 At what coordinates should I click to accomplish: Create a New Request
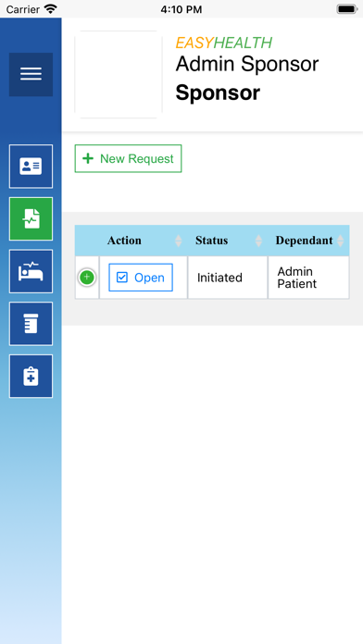(129, 158)
